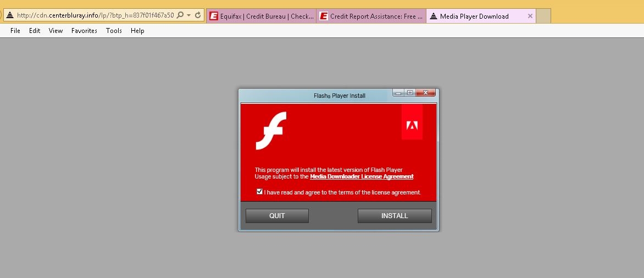Click the QUIT button

click(x=277, y=216)
